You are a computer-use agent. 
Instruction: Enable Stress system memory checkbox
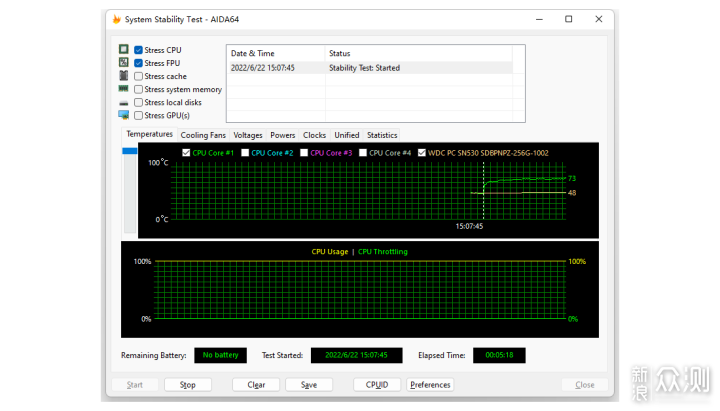click(x=138, y=89)
